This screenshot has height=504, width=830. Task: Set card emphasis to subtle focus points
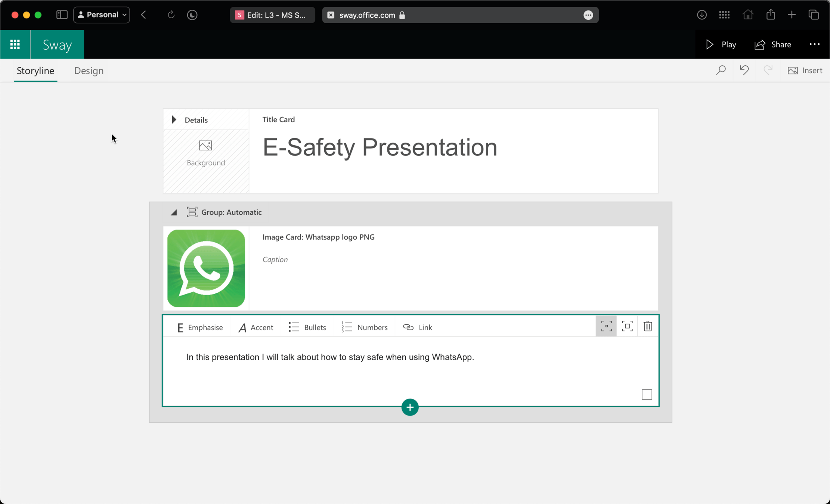606,326
